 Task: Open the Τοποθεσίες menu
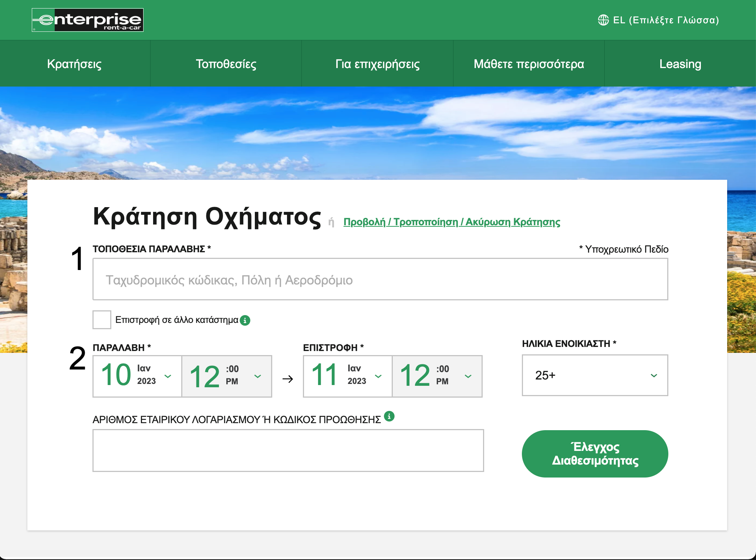click(x=226, y=64)
